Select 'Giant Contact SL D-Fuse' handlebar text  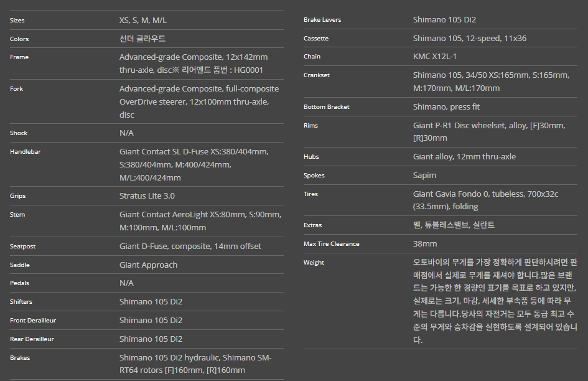164,152
